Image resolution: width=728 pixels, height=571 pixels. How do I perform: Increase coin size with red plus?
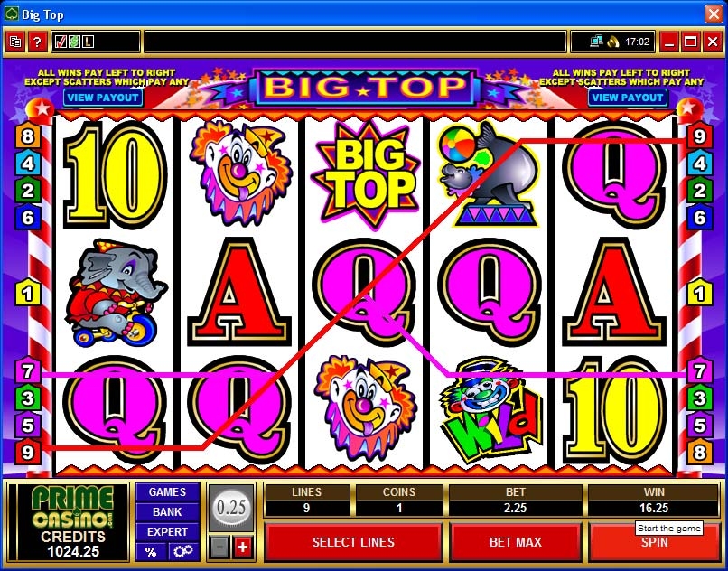(x=242, y=548)
